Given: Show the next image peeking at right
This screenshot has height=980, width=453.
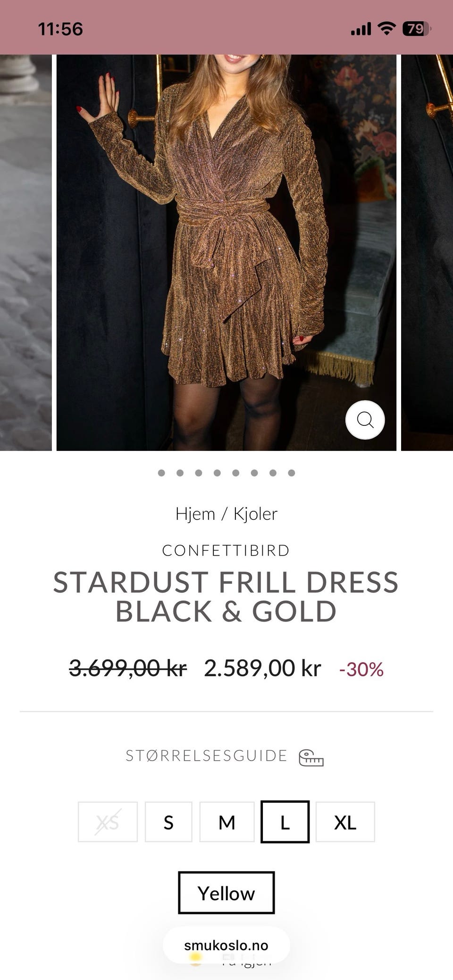Looking at the screenshot, I should [427, 253].
